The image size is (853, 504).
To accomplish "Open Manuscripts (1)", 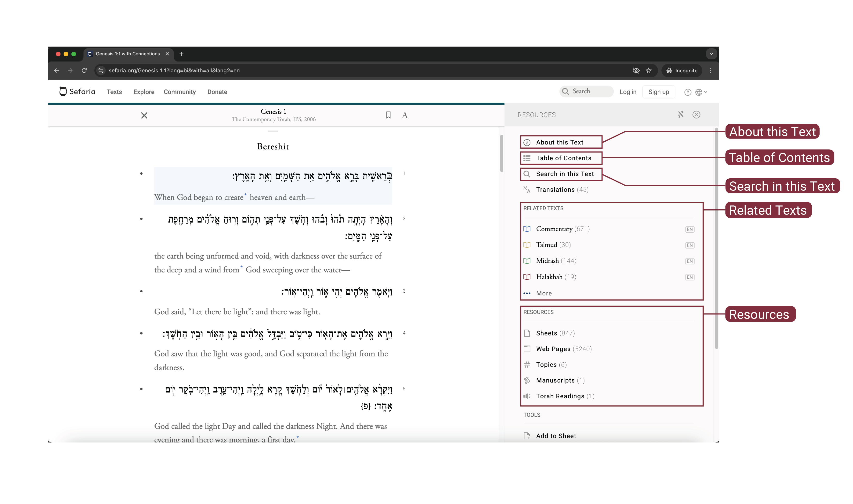I will [560, 380].
